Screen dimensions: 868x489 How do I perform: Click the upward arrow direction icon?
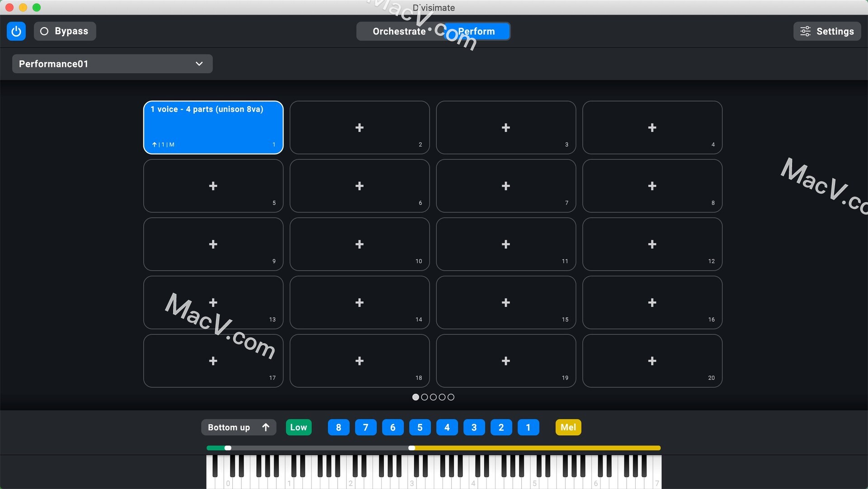[267, 427]
